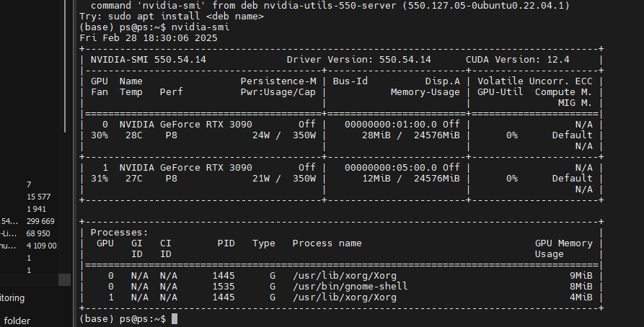The width and height of the screenshot is (644, 327).
Task: Click the 'MIG M.' column header
Action: (x=575, y=103)
